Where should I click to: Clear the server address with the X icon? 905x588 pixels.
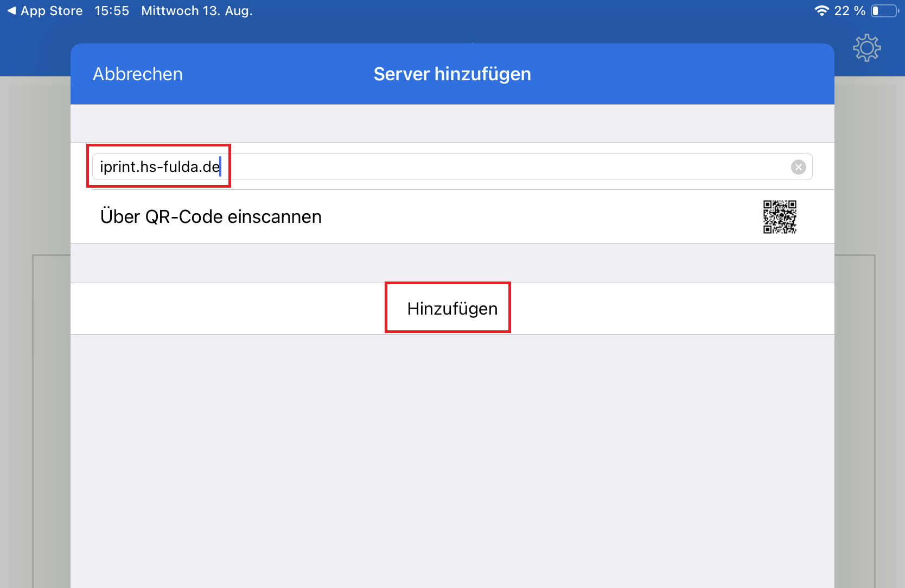pos(798,167)
